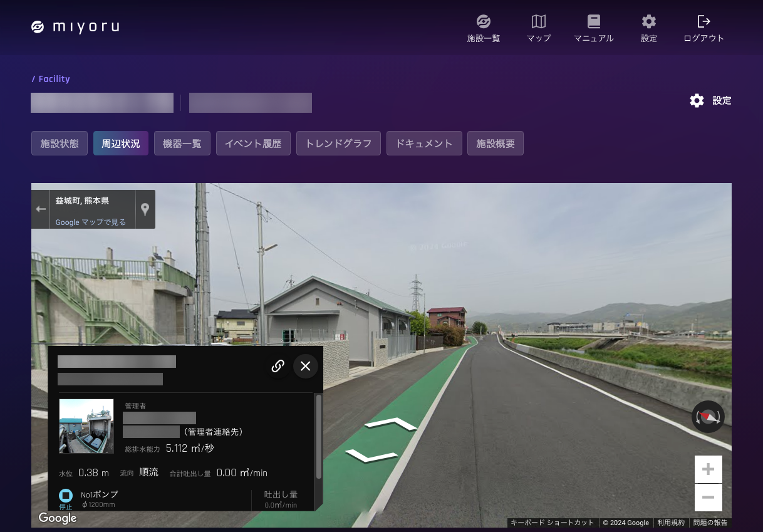
Task: Open the ドキュメント tab
Action: 424,143
